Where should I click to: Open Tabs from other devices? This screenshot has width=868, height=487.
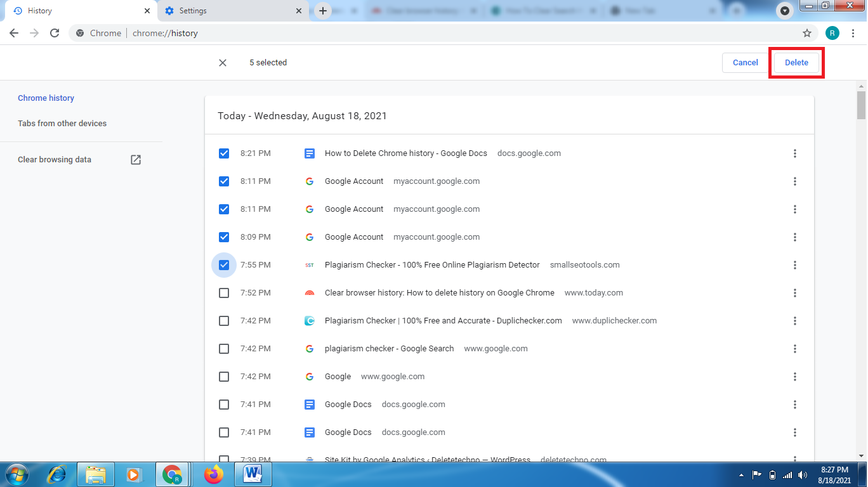click(x=62, y=124)
